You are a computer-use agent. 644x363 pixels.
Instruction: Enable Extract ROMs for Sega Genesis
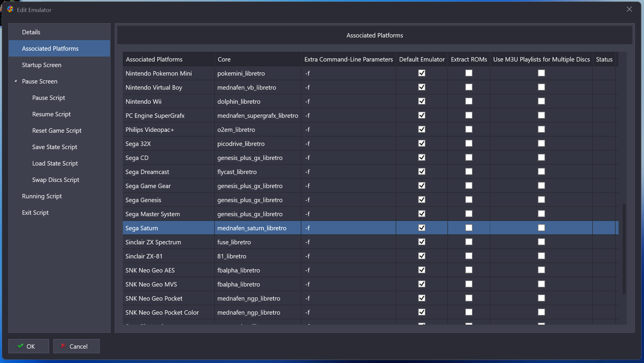[x=469, y=200]
